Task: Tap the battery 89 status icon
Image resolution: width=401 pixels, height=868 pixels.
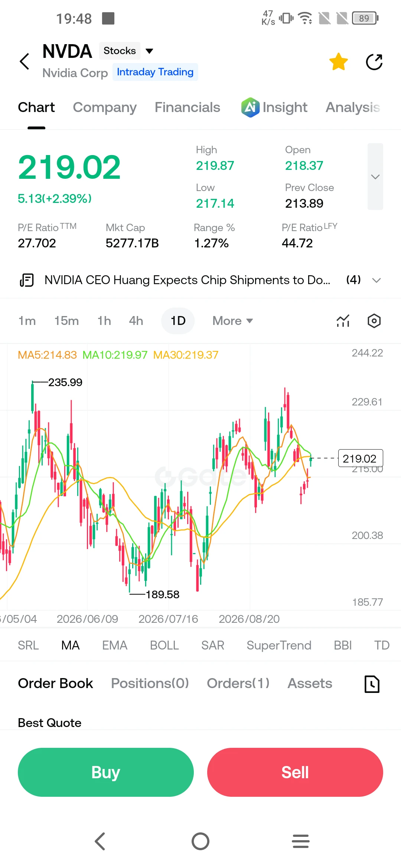Action: tap(365, 18)
